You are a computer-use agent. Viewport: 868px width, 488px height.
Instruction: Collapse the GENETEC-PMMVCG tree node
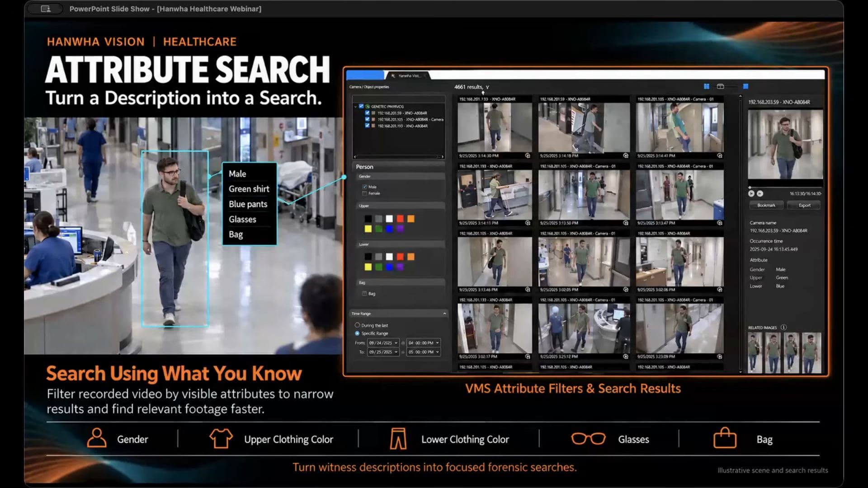click(356, 107)
